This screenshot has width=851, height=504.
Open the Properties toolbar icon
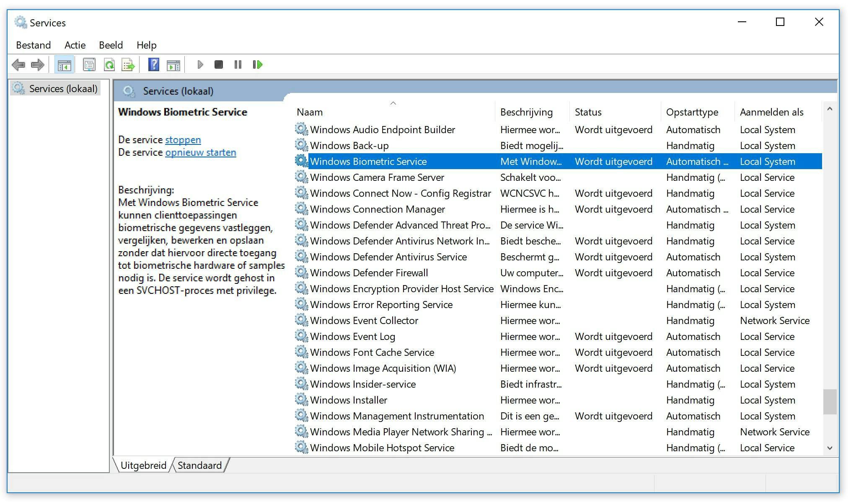(89, 65)
